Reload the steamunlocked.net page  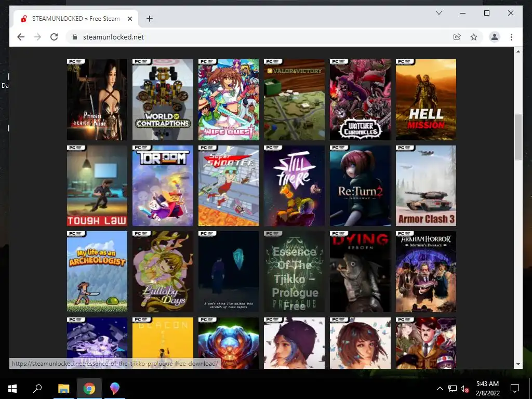[x=54, y=37]
